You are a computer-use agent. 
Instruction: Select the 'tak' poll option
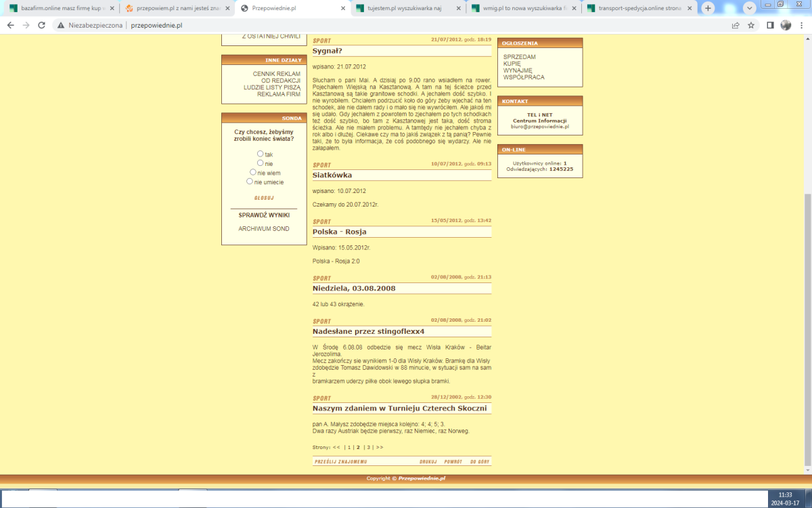tap(261, 154)
